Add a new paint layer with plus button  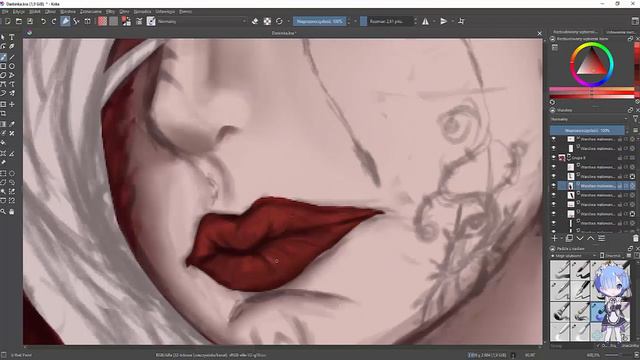[554, 238]
